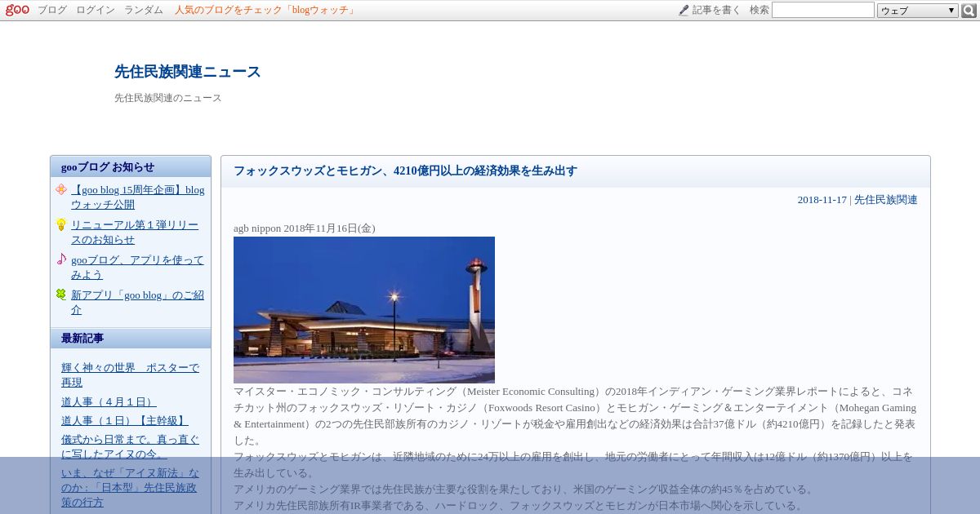Open the ウェブ search scope dropdown

918,11
